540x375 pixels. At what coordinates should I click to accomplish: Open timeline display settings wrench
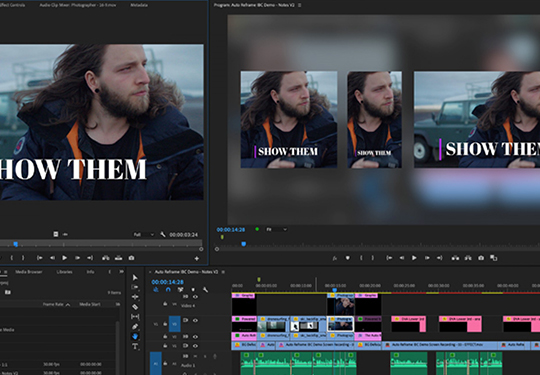(x=206, y=290)
